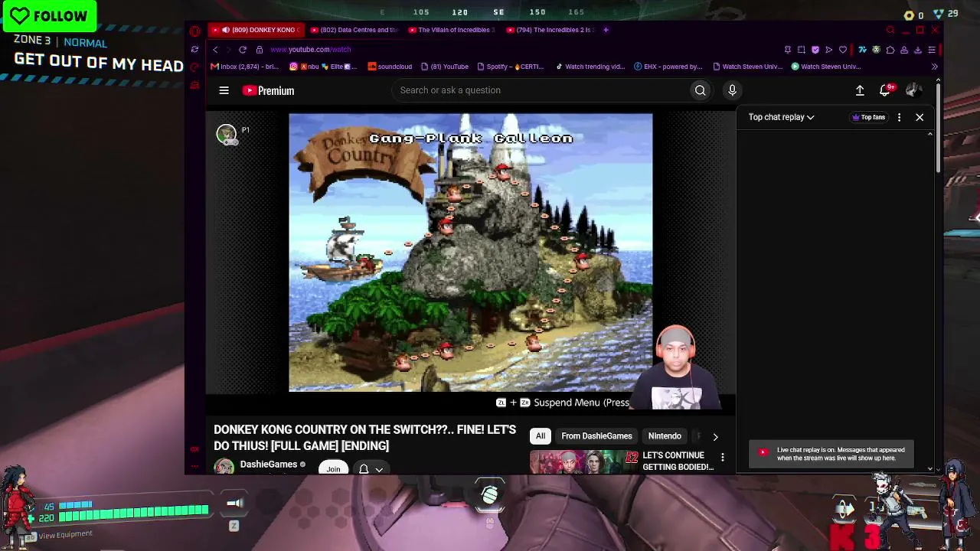Image resolution: width=980 pixels, height=551 pixels.
Task: Switch to the DONKEY KONG browser tab
Action: [255, 30]
